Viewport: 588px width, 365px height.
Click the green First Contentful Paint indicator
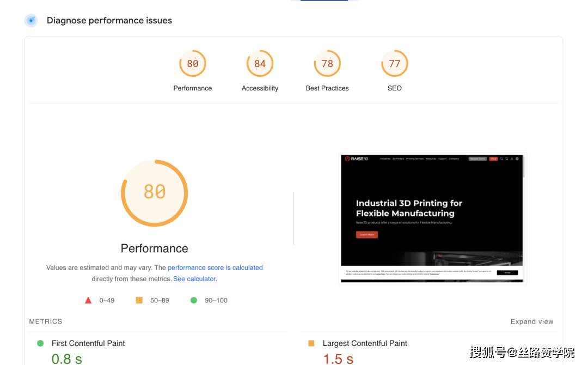tap(40, 343)
